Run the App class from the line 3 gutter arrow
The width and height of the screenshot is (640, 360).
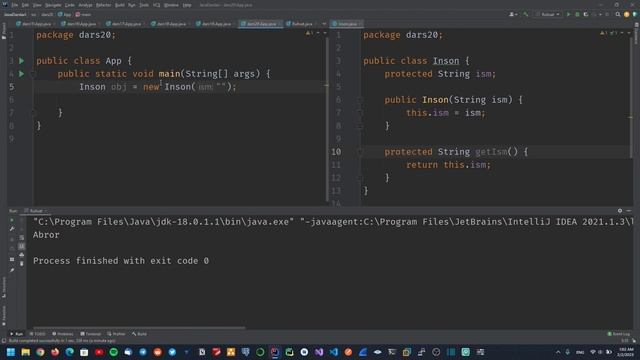(22, 61)
